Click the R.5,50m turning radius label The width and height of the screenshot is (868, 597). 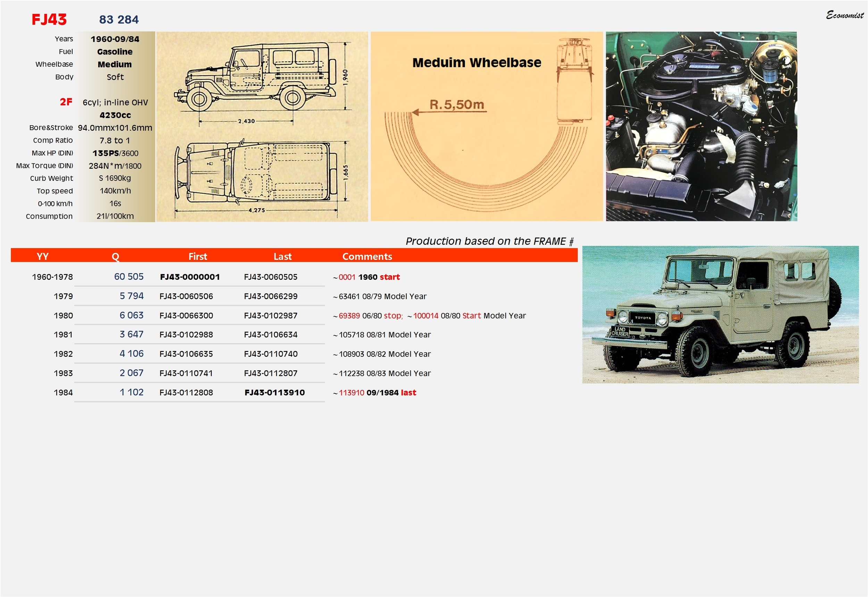(457, 105)
